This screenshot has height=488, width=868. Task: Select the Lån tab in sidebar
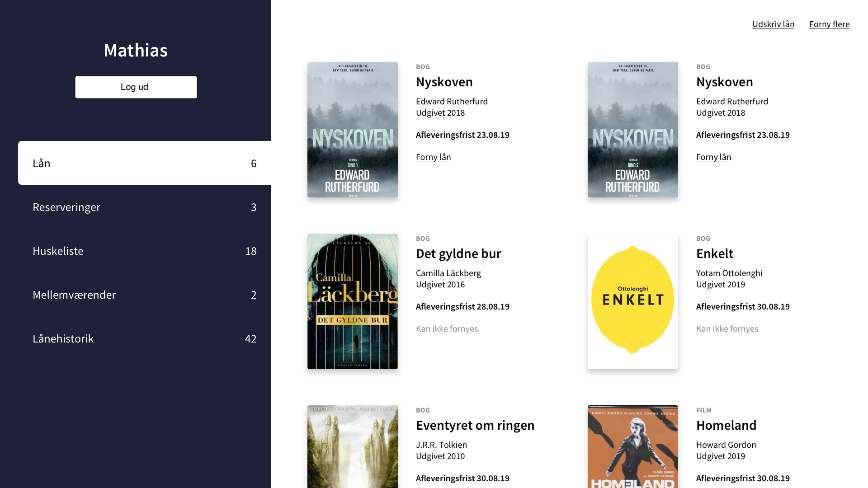145,163
